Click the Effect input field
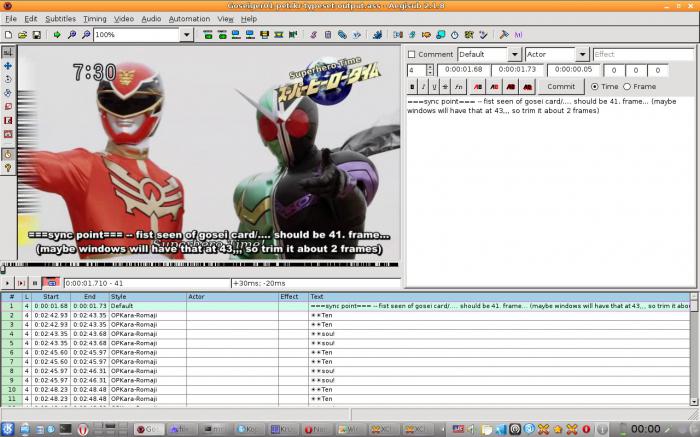The height and width of the screenshot is (437, 700). [643, 54]
